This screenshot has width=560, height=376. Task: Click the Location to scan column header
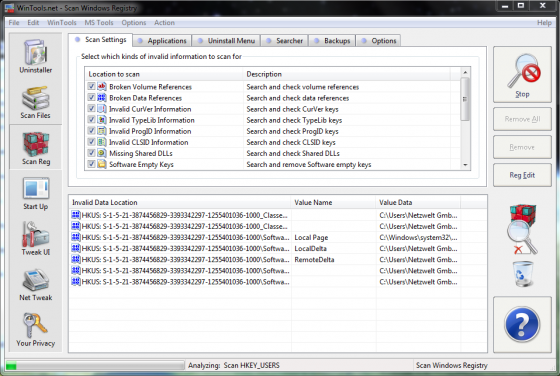pyautogui.click(x=164, y=74)
